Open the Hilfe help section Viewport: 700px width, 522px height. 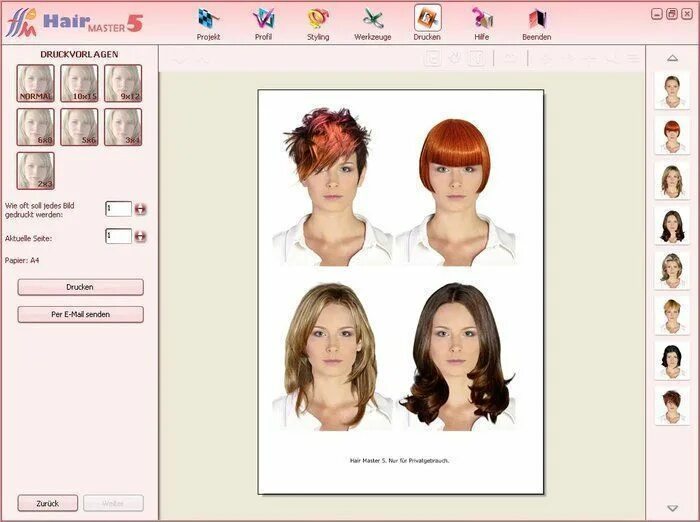482,22
